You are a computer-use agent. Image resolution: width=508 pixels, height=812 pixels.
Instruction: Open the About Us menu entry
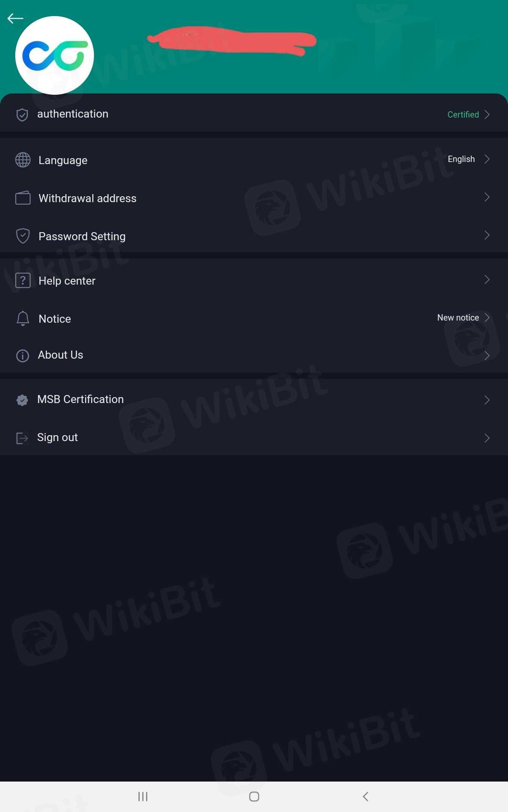pos(61,355)
